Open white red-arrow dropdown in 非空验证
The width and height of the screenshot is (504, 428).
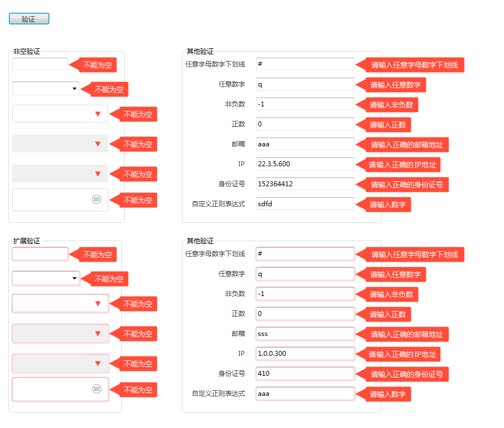pos(60,114)
